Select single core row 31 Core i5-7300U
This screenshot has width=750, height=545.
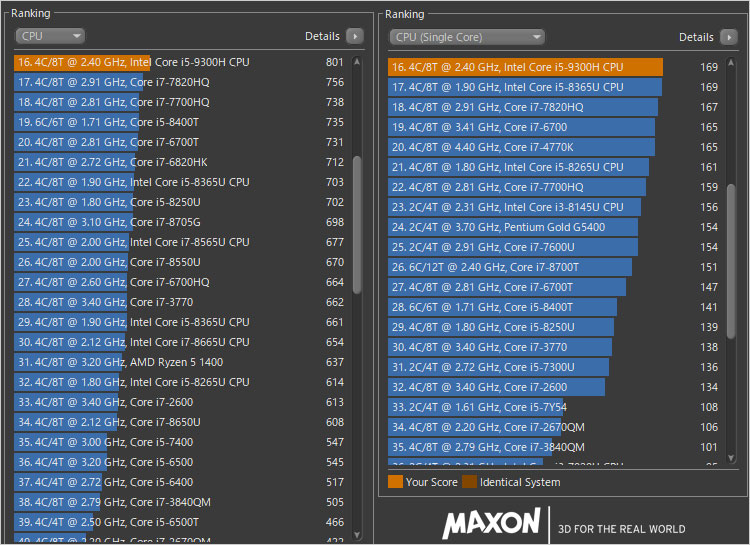click(554, 367)
